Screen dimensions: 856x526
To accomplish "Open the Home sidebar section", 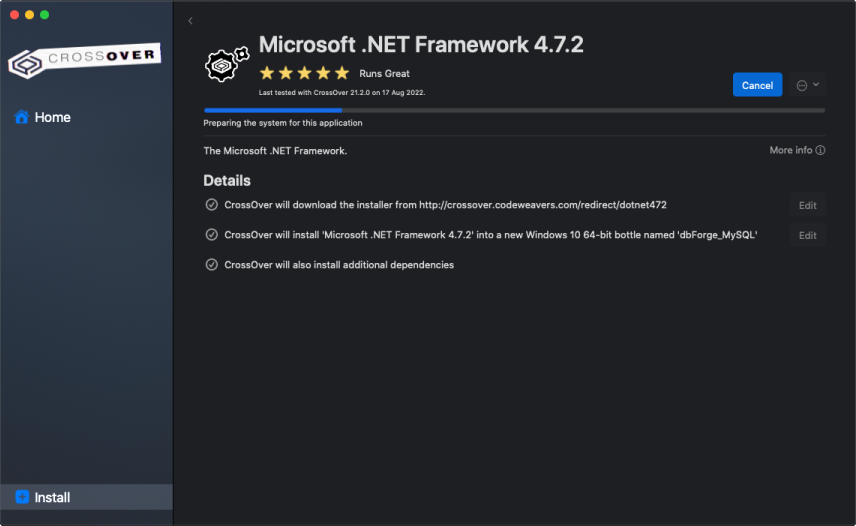I will pyautogui.click(x=52, y=117).
